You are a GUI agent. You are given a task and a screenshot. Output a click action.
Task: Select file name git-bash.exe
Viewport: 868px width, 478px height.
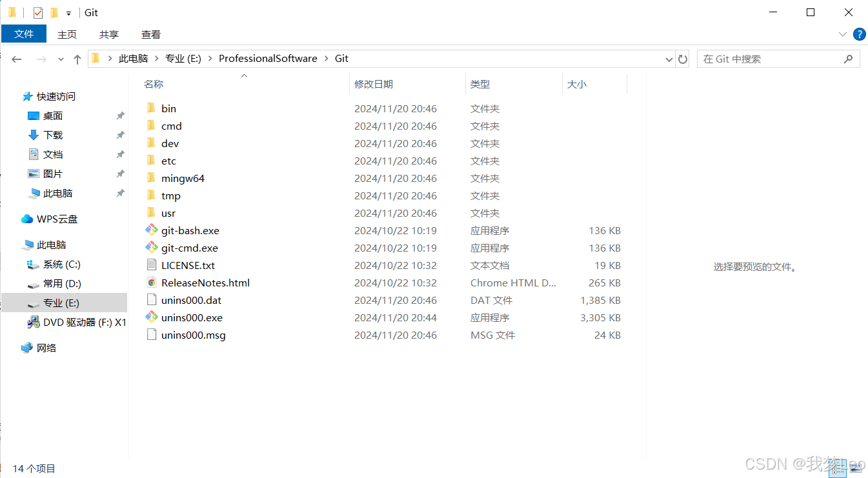point(190,230)
